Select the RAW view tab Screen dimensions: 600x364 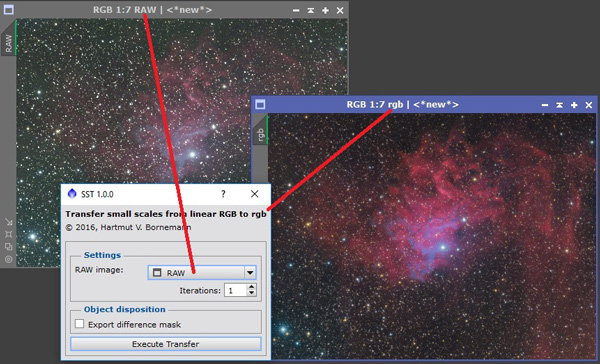[x=8, y=43]
